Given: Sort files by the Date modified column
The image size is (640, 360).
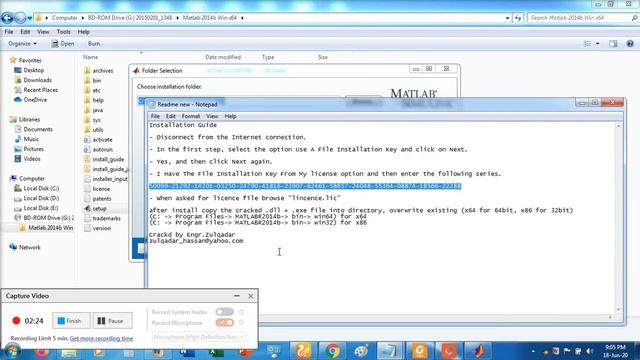Looking at the screenshot, I should click(223, 57).
